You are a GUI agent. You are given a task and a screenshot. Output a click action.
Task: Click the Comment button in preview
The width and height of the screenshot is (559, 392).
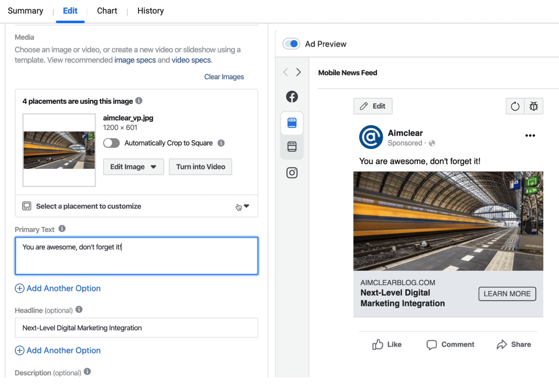click(x=450, y=344)
